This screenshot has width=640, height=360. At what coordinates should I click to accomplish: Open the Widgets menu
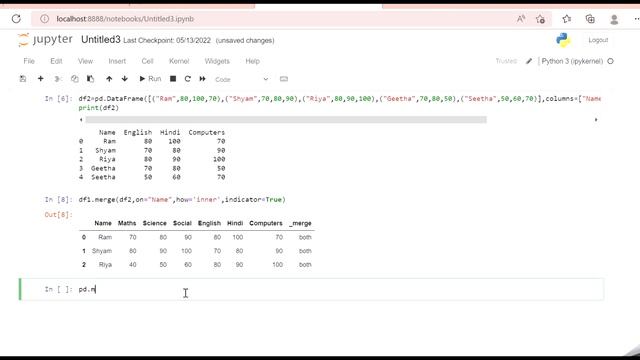click(217, 61)
